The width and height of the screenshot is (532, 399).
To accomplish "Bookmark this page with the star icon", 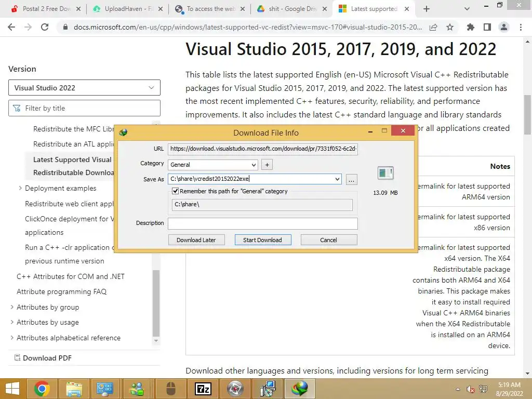I will tap(450, 27).
